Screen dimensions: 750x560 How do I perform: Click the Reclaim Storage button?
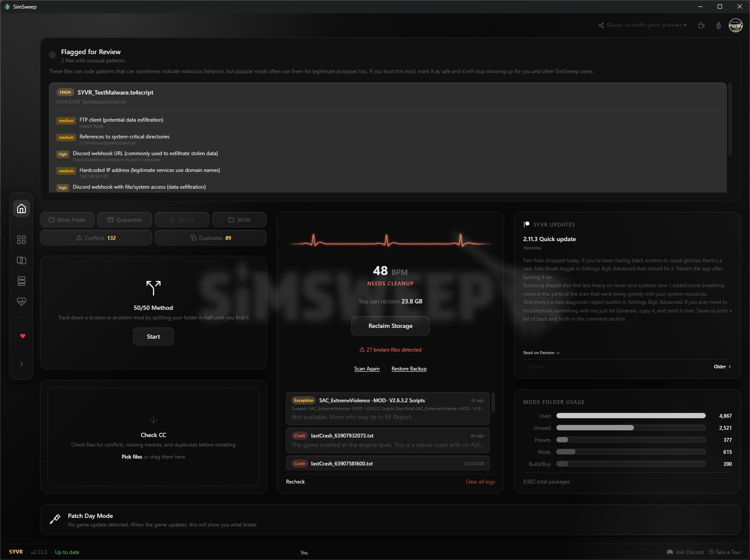coord(390,326)
